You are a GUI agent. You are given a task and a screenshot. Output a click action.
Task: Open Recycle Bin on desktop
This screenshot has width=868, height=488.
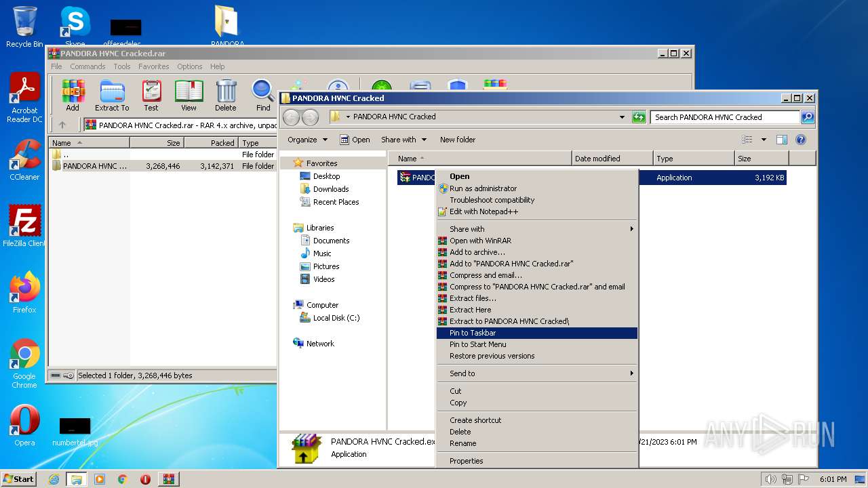pyautogui.click(x=24, y=26)
